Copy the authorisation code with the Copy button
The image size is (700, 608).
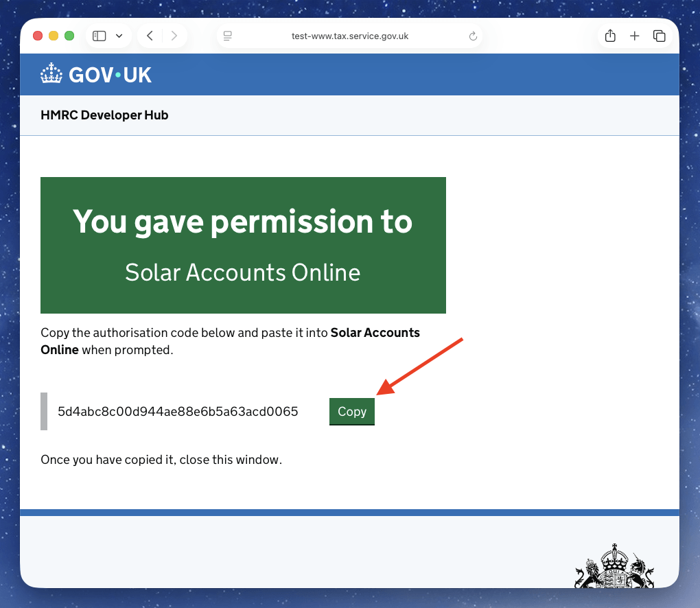[352, 411]
